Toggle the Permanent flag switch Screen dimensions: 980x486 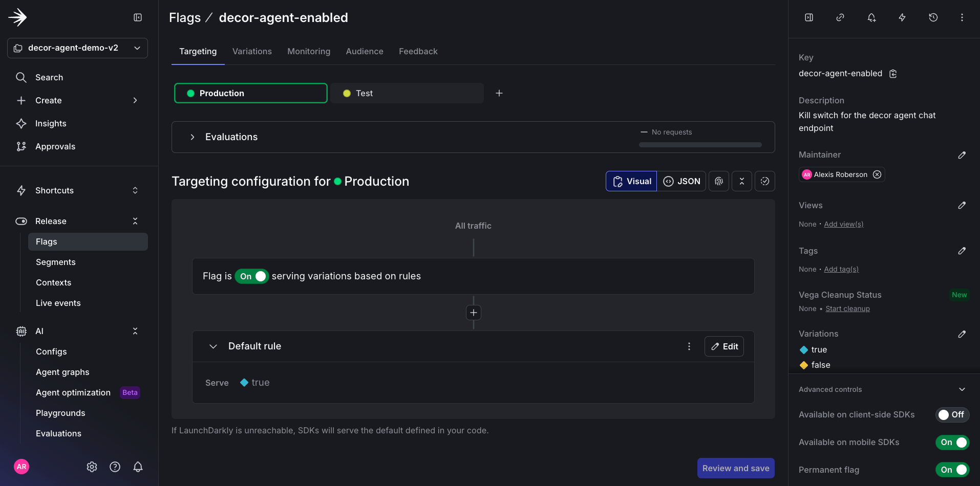click(x=952, y=470)
